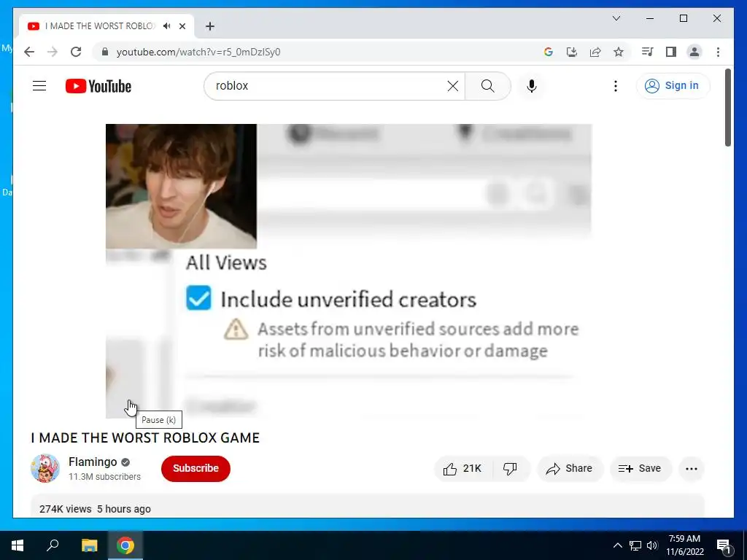This screenshot has height=560, width=747.
Task: Go back to the previous page
Action: 29,52
